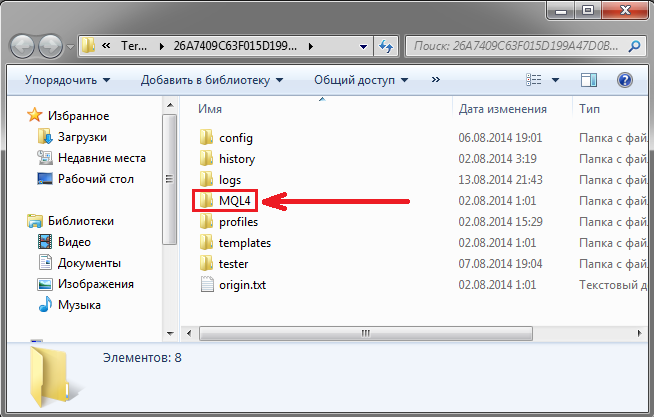
Task: Open the 'Упорядочить' menu
Action: [67, 80]
